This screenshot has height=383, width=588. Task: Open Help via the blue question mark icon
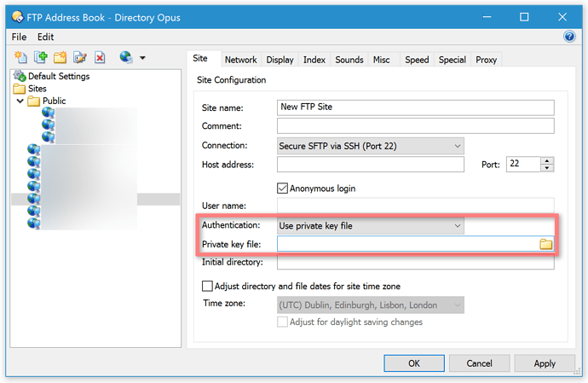pyautogui.click(x=569, y=37)
